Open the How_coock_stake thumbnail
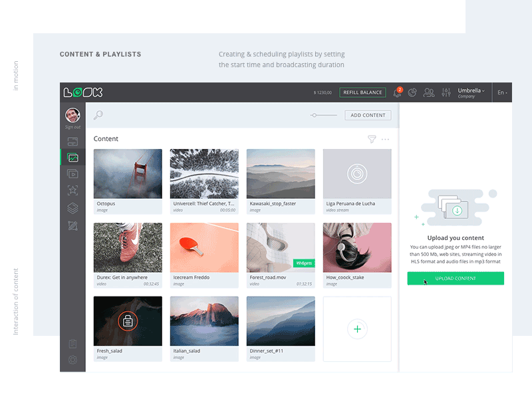The width and height of the screenshot is (532, 399). [x=357, y=247]
